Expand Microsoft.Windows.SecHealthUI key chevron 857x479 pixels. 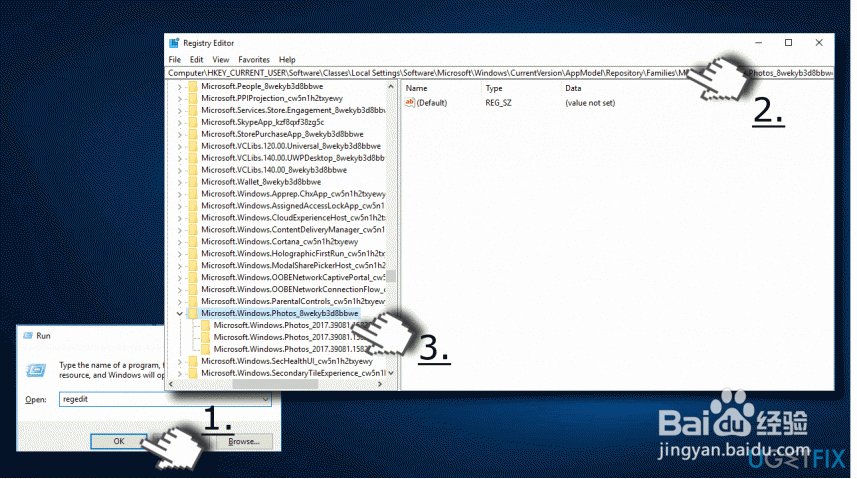click(179, 361)
